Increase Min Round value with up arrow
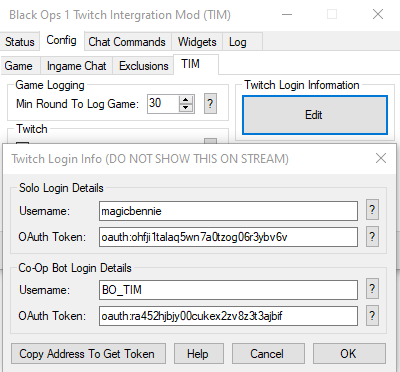Viewport: 400px width, 372px height. coord(186,99)
